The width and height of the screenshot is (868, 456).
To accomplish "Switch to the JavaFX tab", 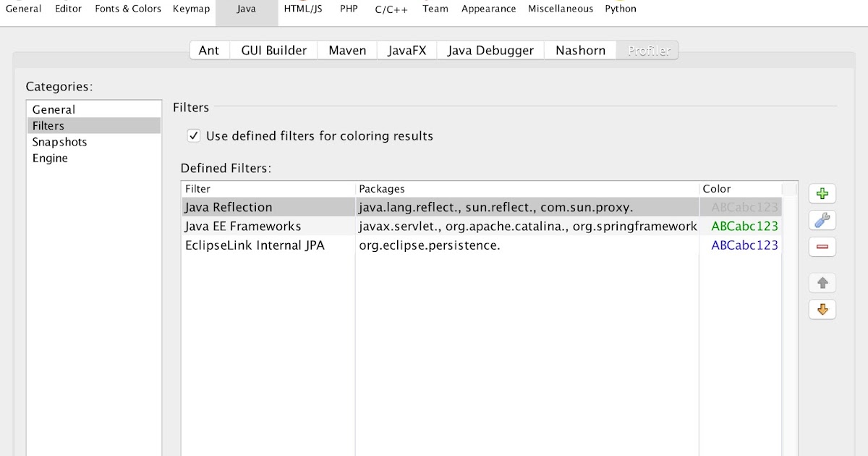I will (x=406, y=50).
